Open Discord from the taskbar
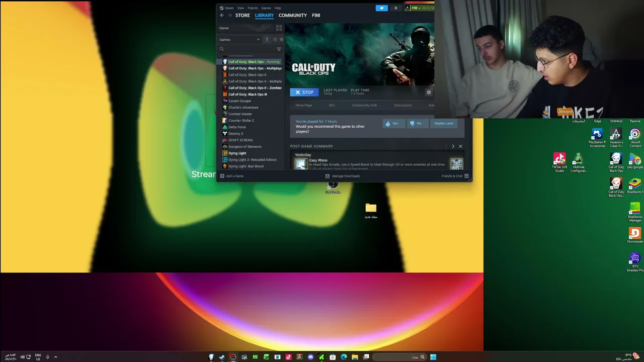 click(x=310, y=357)
